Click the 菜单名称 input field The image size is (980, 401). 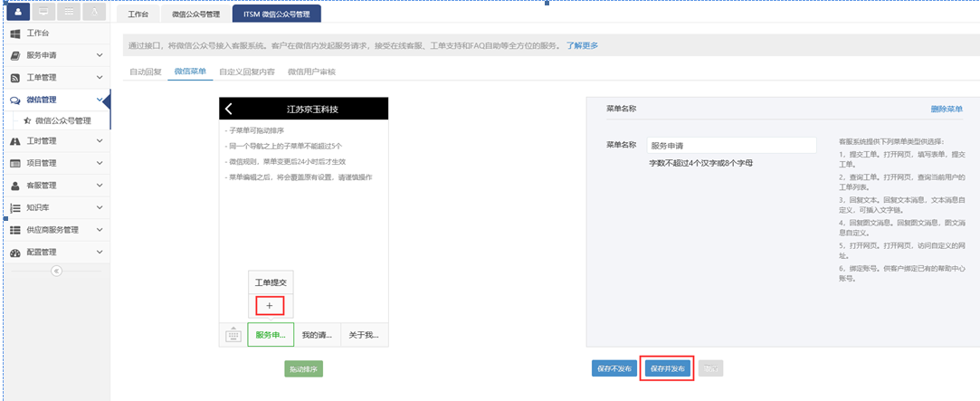(x=730, y=145)
